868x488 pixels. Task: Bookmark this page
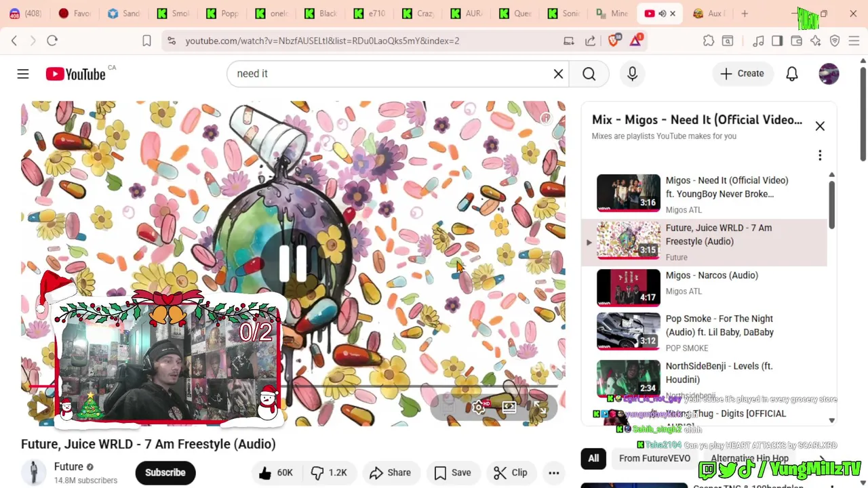pos(146,41)
